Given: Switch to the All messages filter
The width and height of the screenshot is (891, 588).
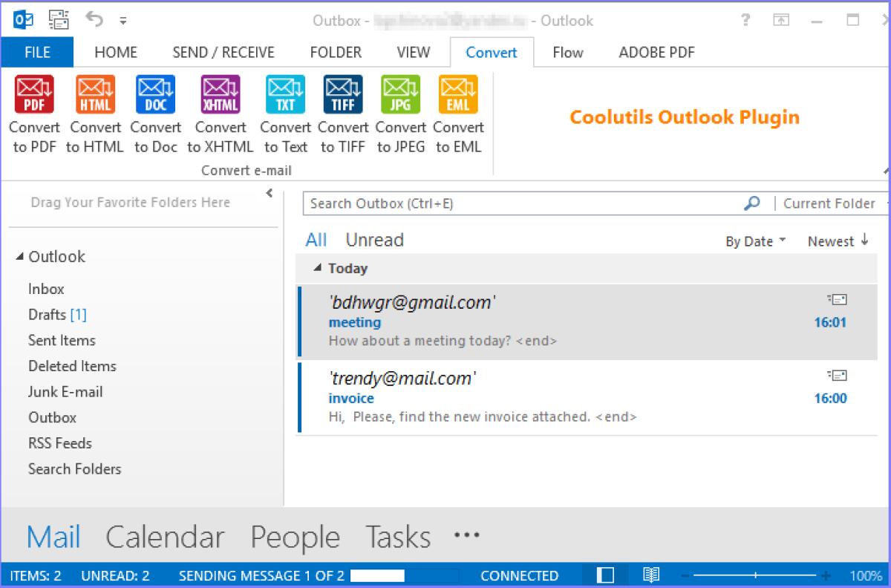Looking at the screenshot, I should click(316, 239).
